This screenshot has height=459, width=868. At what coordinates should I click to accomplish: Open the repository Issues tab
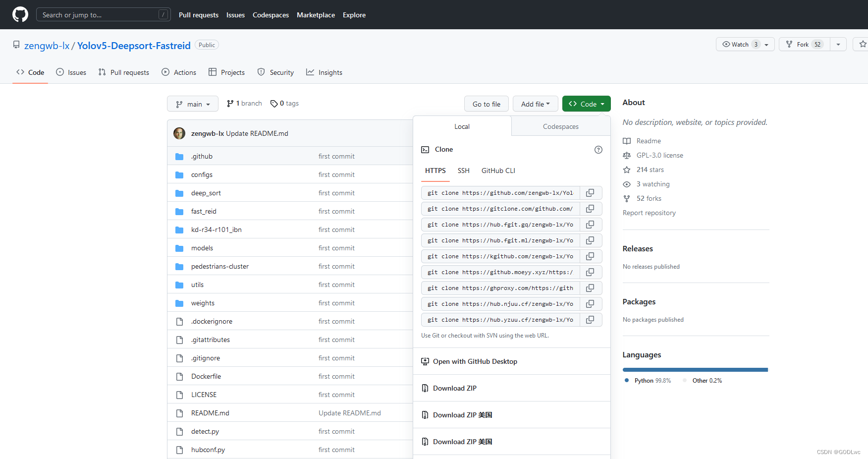71,72
